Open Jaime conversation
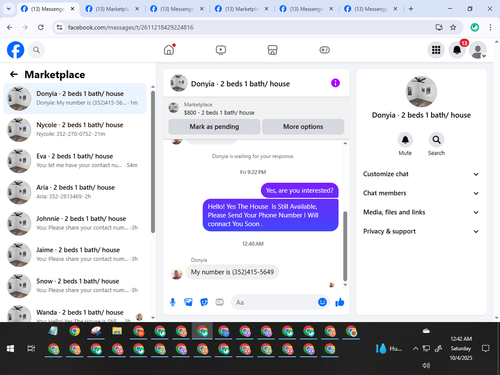Image resolution: width=500 pixels, height=375 pixels. 75,254
